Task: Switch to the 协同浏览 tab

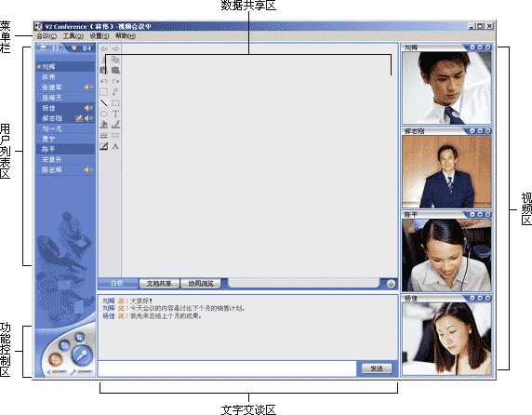Action: (x=201, y=284)
